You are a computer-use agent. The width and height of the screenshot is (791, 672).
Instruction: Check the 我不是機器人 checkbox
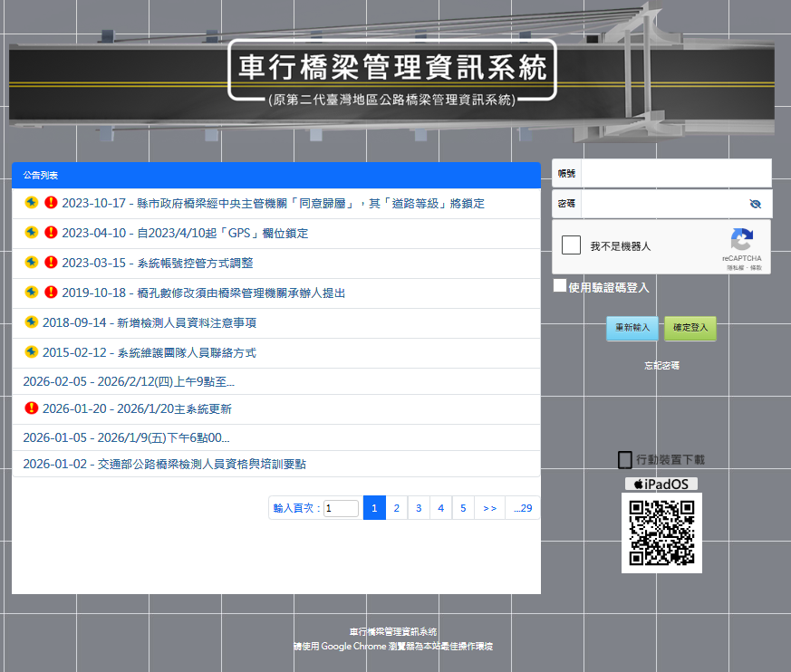(x=569, y=245)
